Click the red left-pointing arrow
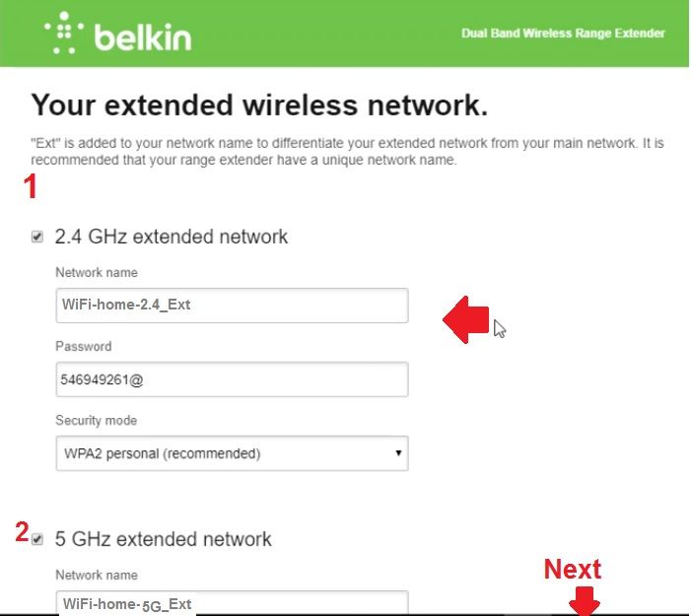Screen dimensions: 692x616 [x=465, y=319]
